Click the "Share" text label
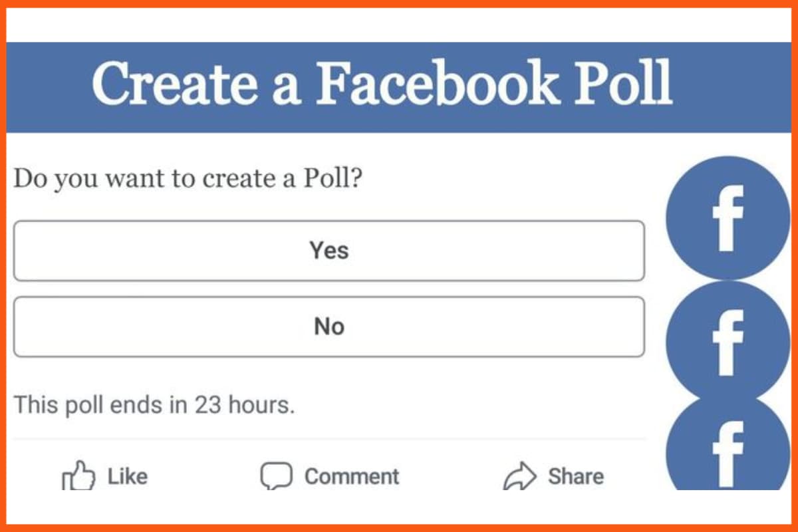This screenshot has height=532, width=798. pyautogui.click(x=576, y=475)
